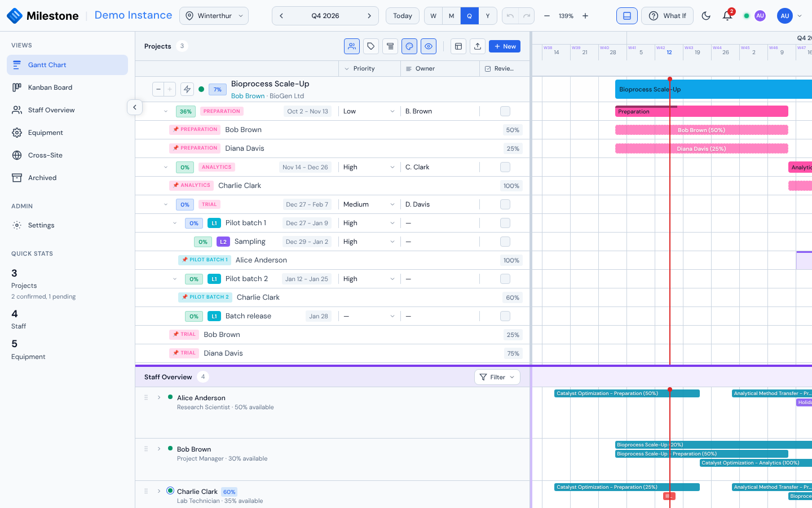Switch timescale to Quarter (Q)
The image size is (812, 508).
pos(469,16)
